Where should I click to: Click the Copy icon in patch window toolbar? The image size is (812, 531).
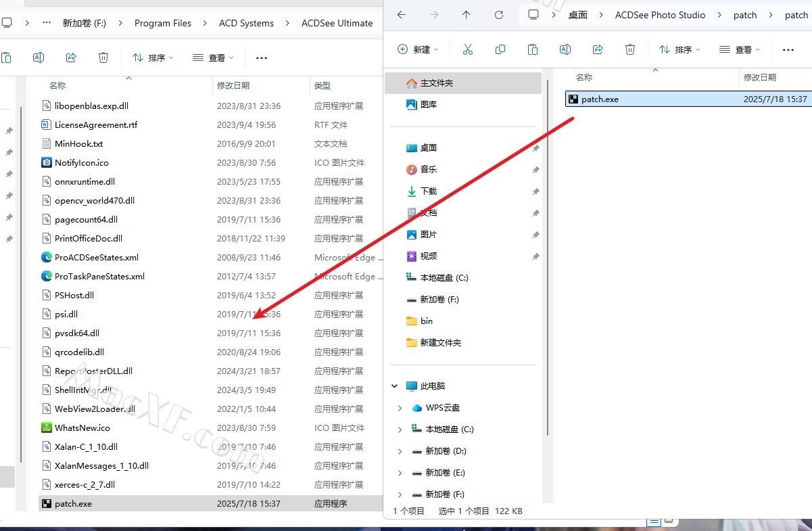500,49
